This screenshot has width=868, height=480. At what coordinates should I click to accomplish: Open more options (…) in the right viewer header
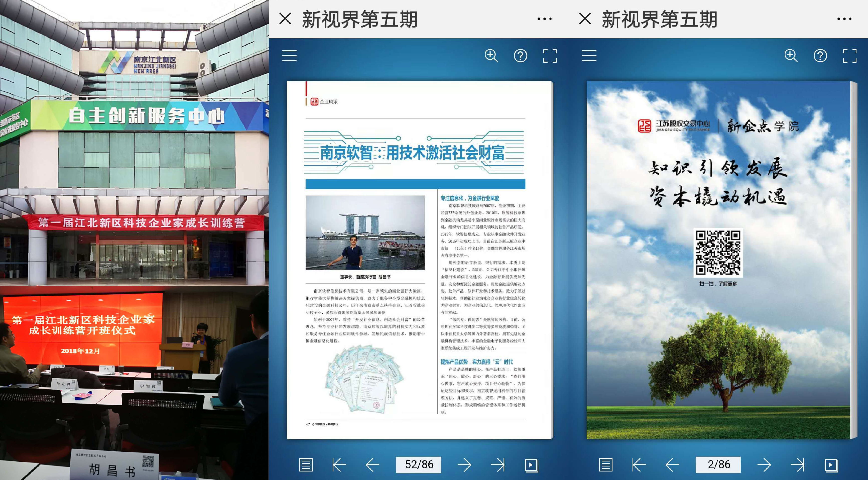[x=844, y=19]
